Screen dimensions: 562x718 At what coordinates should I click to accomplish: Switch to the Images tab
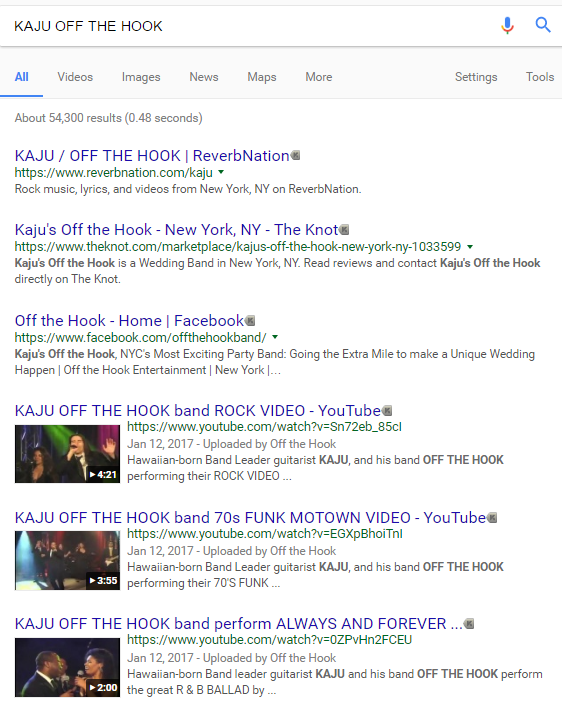[x=141, y=77]
